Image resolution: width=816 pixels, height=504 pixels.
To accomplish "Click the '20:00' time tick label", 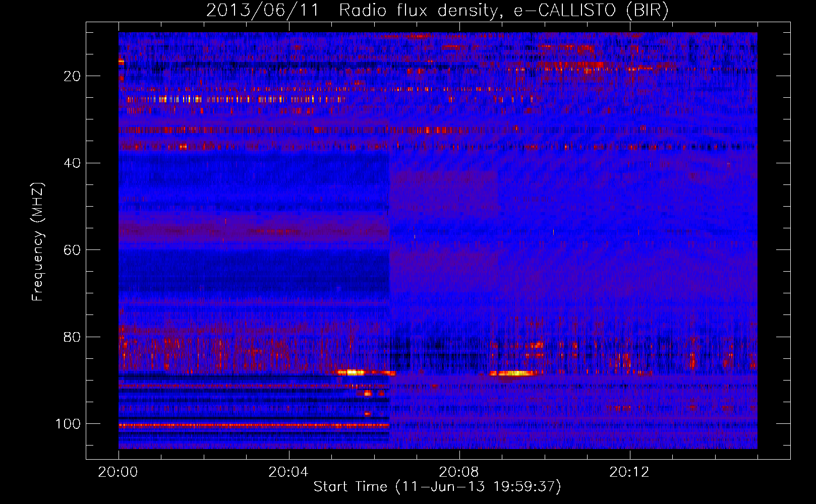I will (x=118, y=472).
